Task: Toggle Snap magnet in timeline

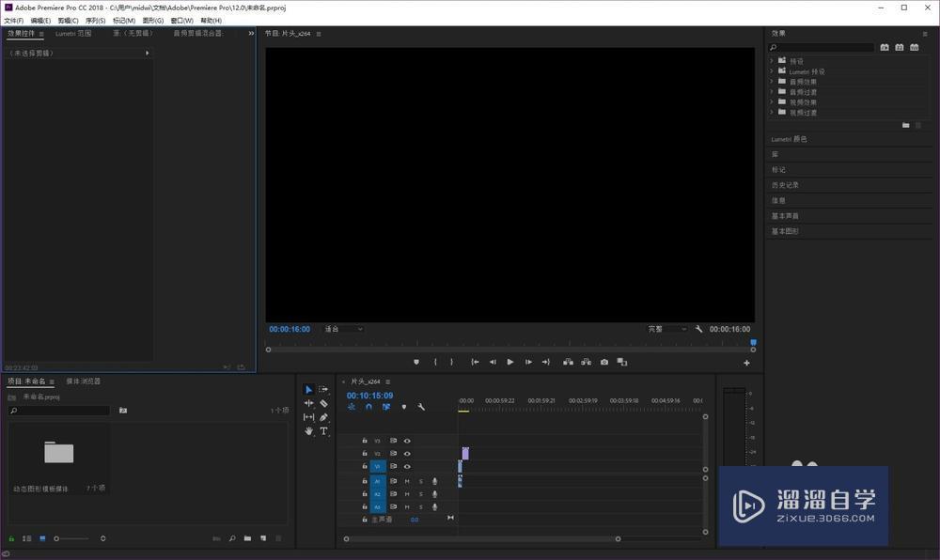Action: 368,407
